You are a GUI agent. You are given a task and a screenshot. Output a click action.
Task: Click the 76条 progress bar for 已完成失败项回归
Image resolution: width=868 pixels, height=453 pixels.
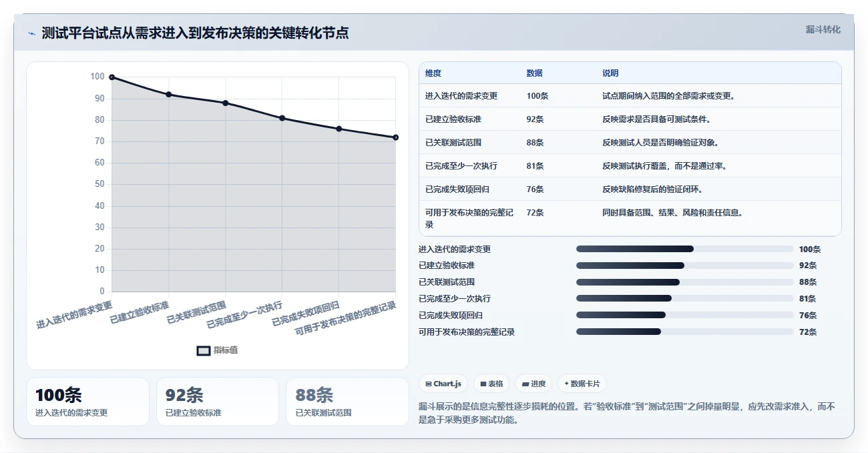point(685,315)
